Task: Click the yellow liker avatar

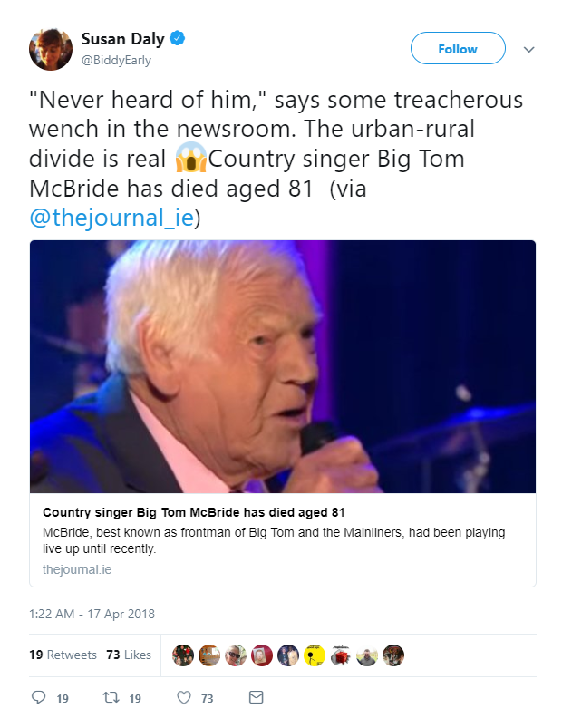Action: (x=315, y=655)
